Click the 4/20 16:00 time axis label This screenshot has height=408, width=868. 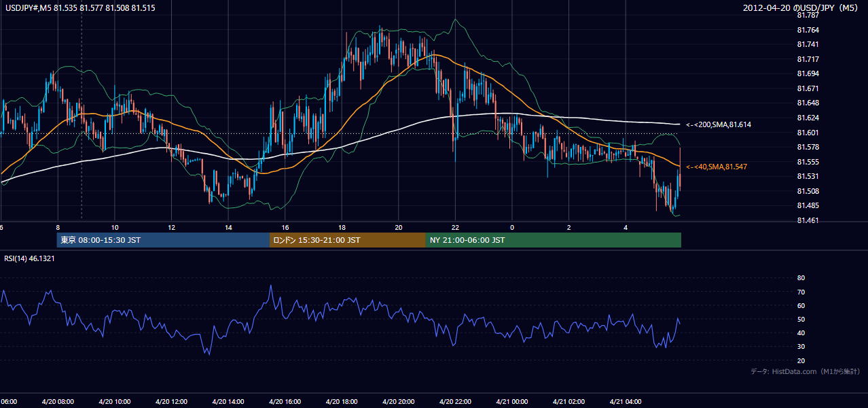(285, 402)
